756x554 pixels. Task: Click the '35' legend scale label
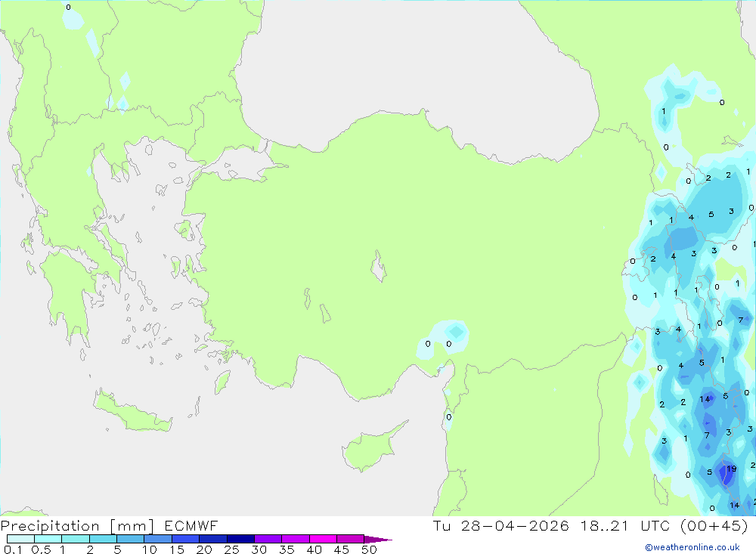pyautogui.click(x=287, y=549)
